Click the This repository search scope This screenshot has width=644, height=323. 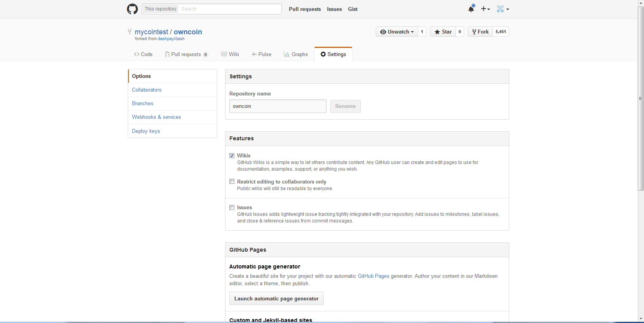click(x=160, y=9)
